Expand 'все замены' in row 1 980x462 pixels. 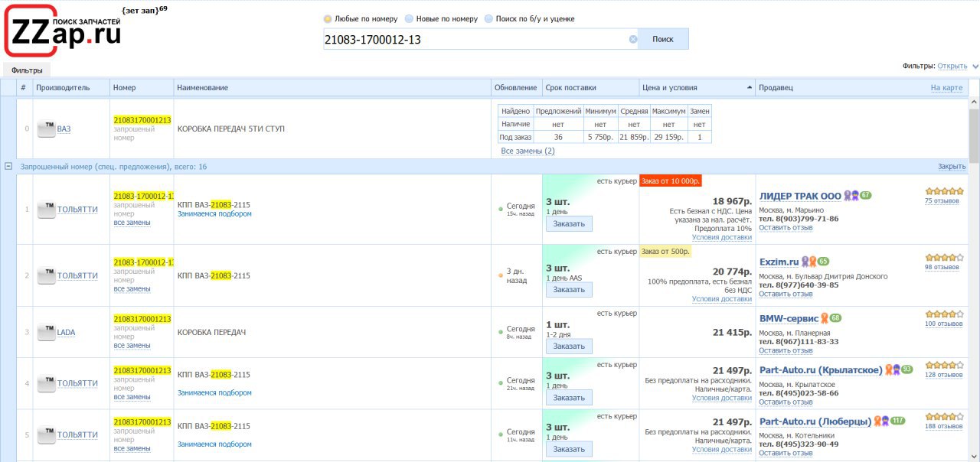coord(132,223)
